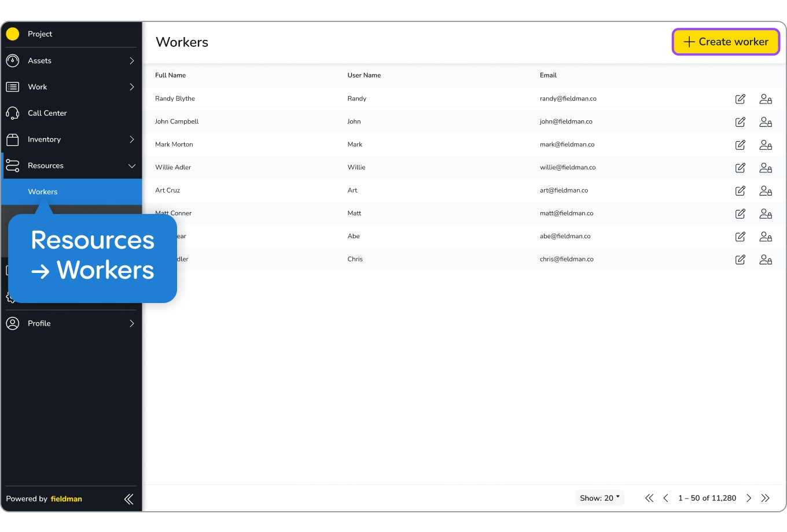Click the Profile avatar icon
This screenshot has height=532, width=787.
pos(13,323)
